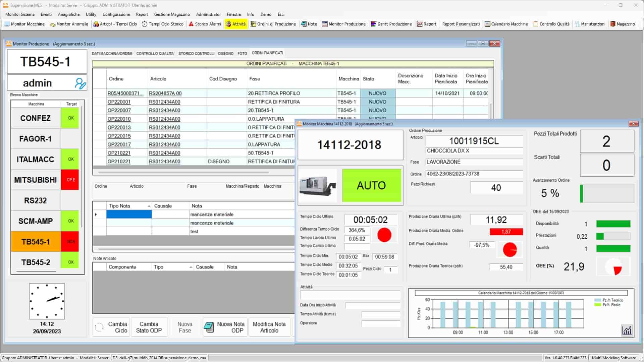Switch to the CONTROLLO QUALITA' tab

tap(155, 54)
